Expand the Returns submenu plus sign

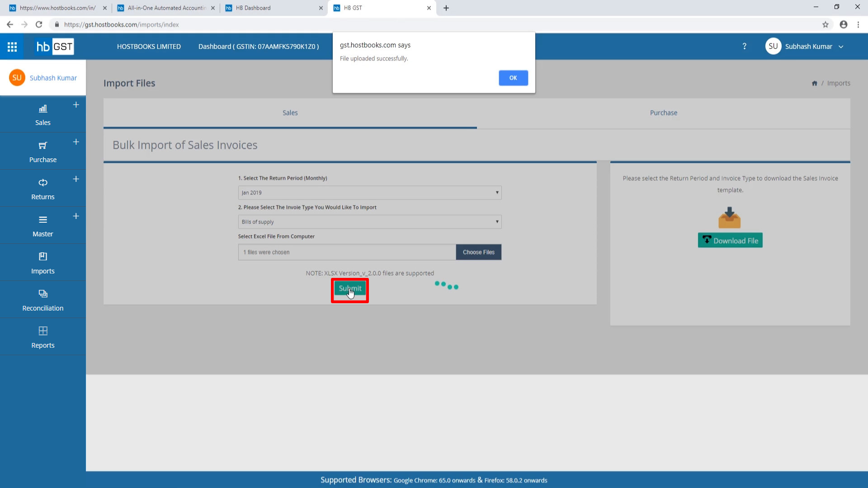[76, 179]
